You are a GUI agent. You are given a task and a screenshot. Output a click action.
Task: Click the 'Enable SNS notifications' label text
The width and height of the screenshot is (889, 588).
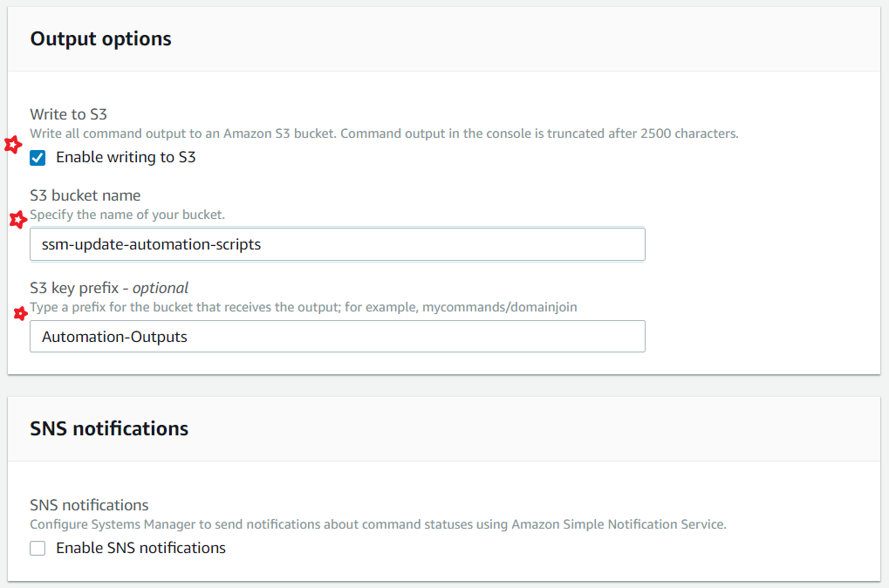tap(140, 548)
